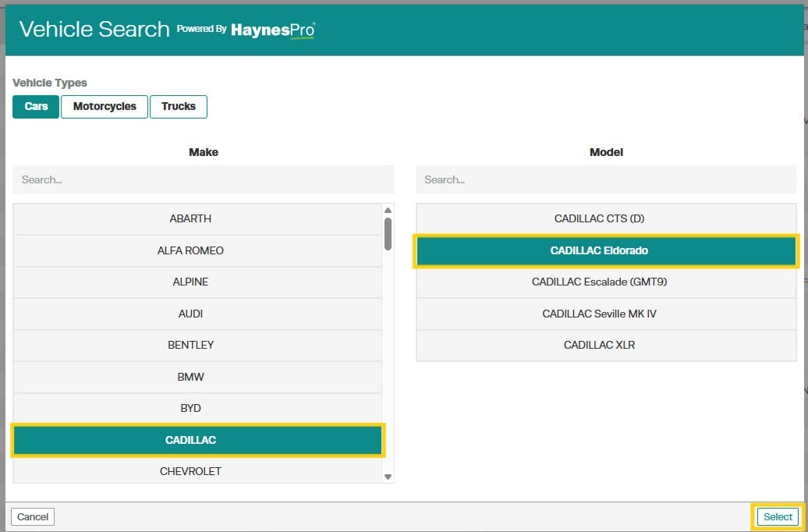Choose ALFA ROMEO in the Make list
808x532 pixels.
tap(197, 251)
